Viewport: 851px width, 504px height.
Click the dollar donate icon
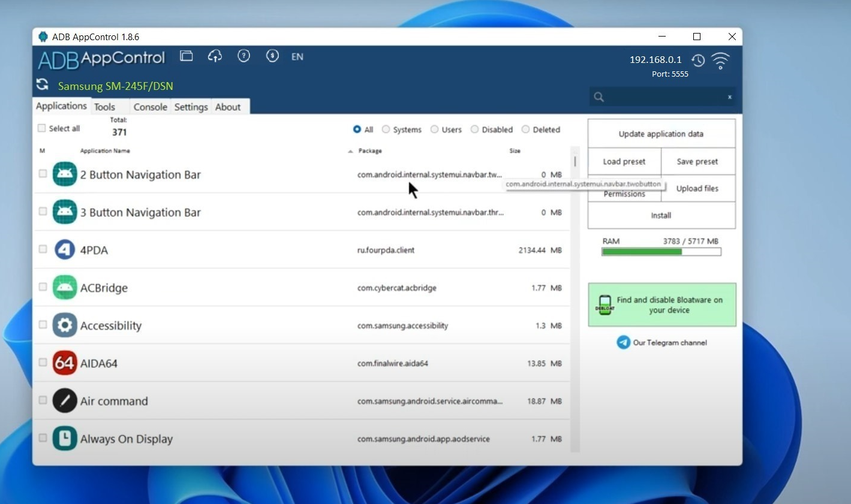click(272, 56)
